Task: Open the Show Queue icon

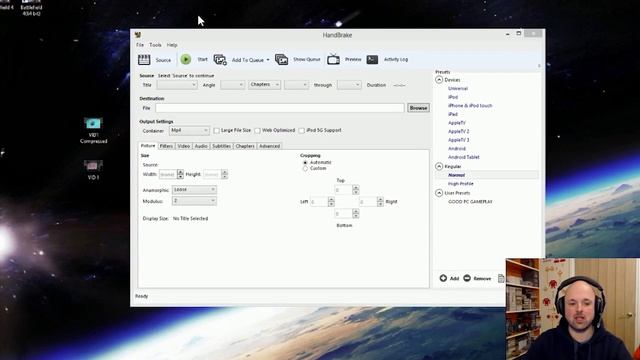Action: coord(281,60)
